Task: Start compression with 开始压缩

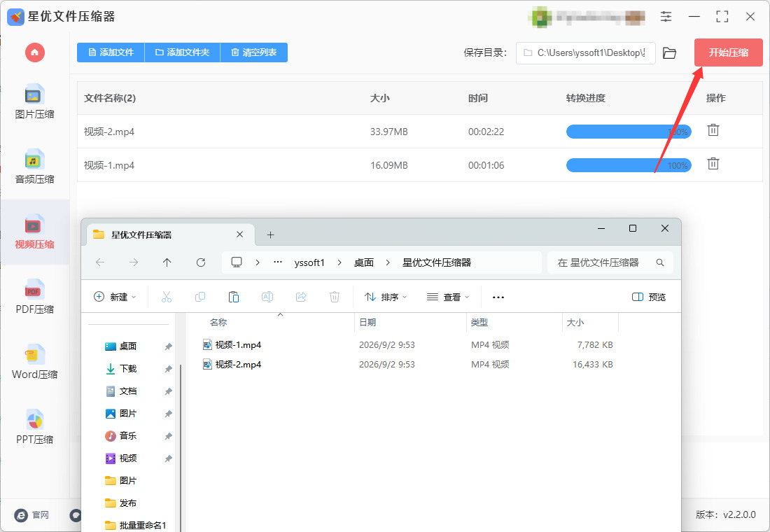Action: pyautogui.click(x=728, y=52)
